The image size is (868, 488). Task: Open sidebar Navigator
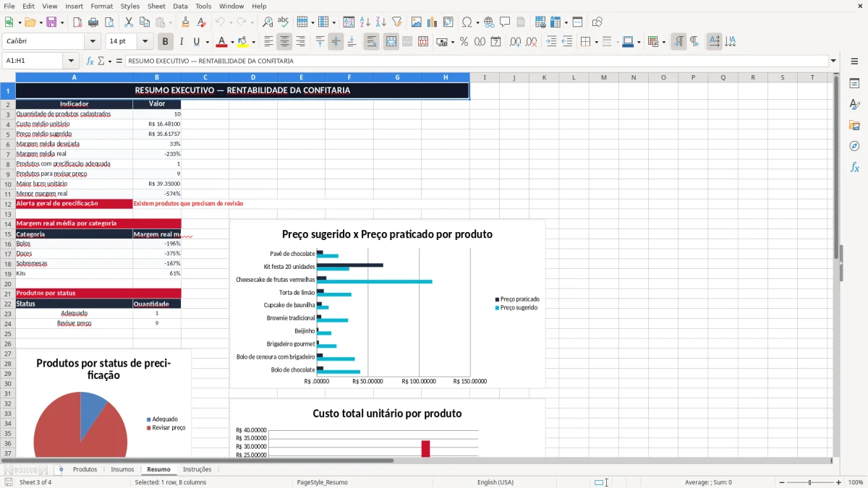854,146
